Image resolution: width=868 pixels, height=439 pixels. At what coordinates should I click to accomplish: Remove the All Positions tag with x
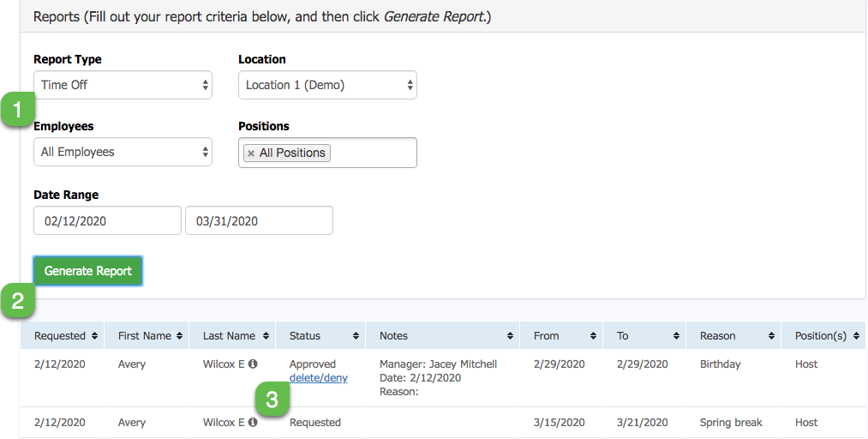[x=251, y=153]
